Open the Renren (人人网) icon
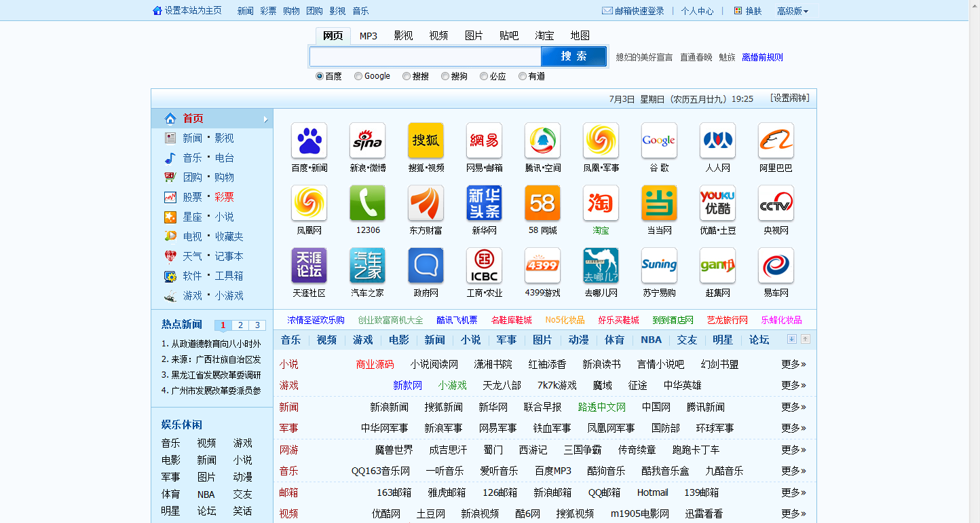The image size is (980, 523). pyautogui.click(x=717, y=141)
